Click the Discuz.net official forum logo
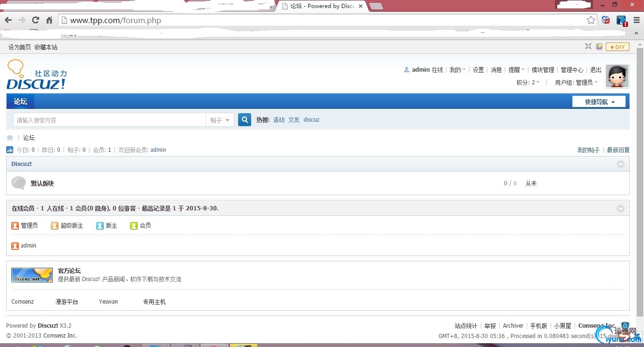Image resolution: width=644 pixels, height=347 pixels. point(32,274)
